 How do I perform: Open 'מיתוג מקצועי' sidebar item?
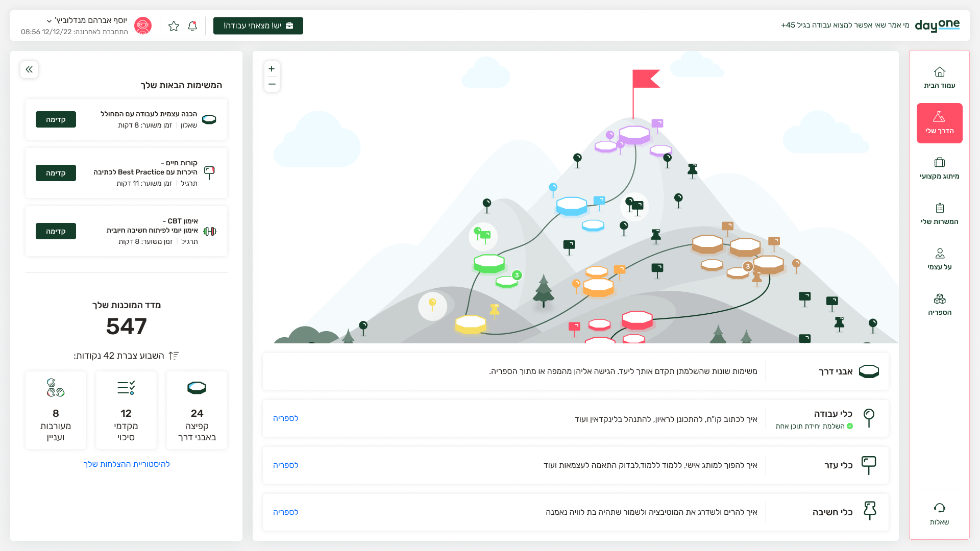939,168
